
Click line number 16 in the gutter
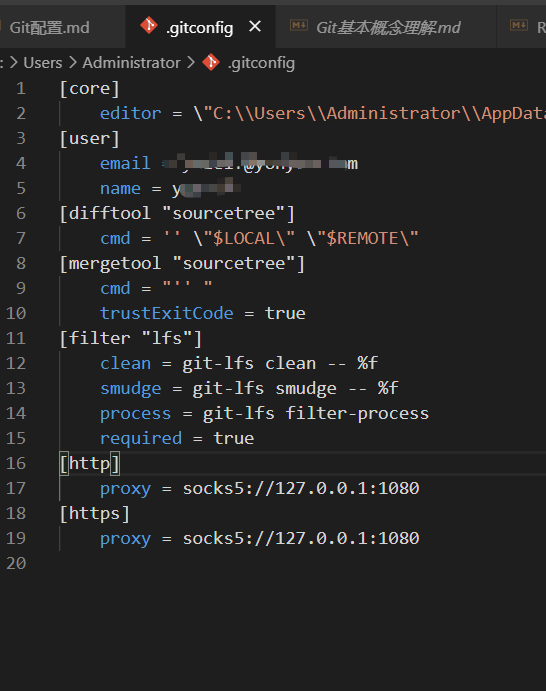(16, 463)
